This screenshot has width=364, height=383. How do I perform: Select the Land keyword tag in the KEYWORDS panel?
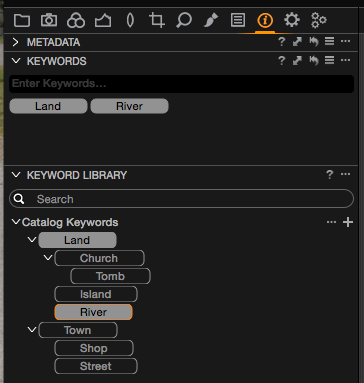[x=48, y=106]
